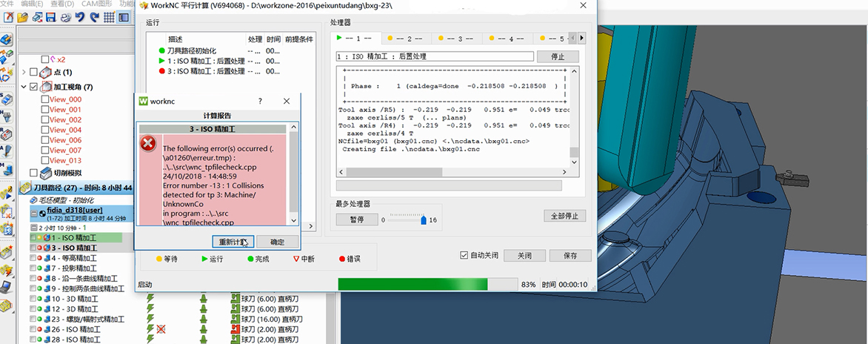Open a workzone with the folder icon

pyautogui.click(x=23, y=17)
